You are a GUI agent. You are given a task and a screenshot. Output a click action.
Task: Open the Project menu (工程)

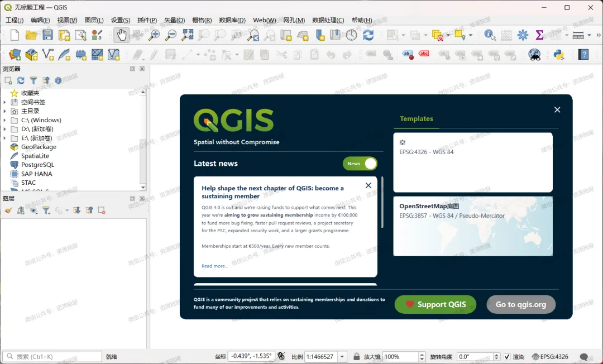[x=15, y=20]
